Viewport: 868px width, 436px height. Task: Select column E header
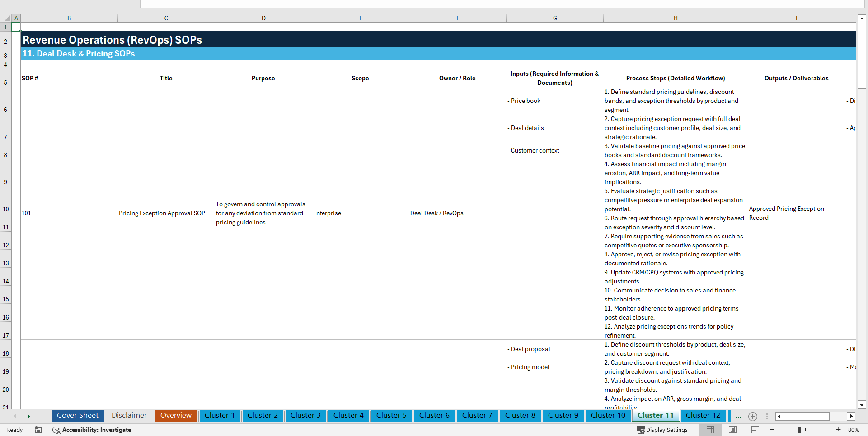tap(361, 18)
